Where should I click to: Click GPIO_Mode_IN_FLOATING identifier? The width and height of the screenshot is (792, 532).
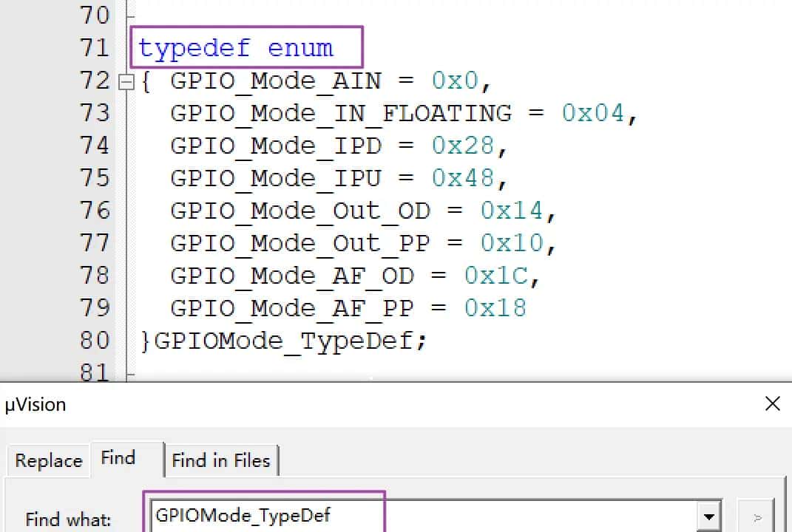[x=341, y=114]
